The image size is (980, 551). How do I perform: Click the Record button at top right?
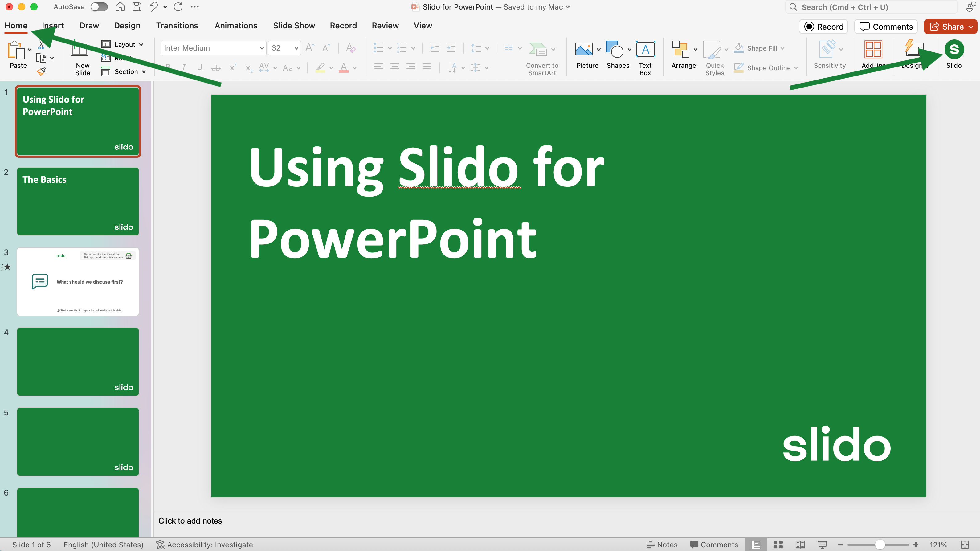tap(824, 27)
